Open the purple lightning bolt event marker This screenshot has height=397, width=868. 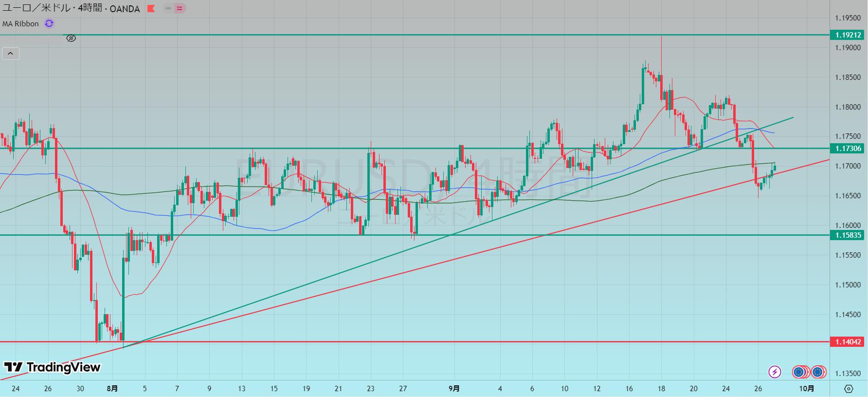(775, 372)
